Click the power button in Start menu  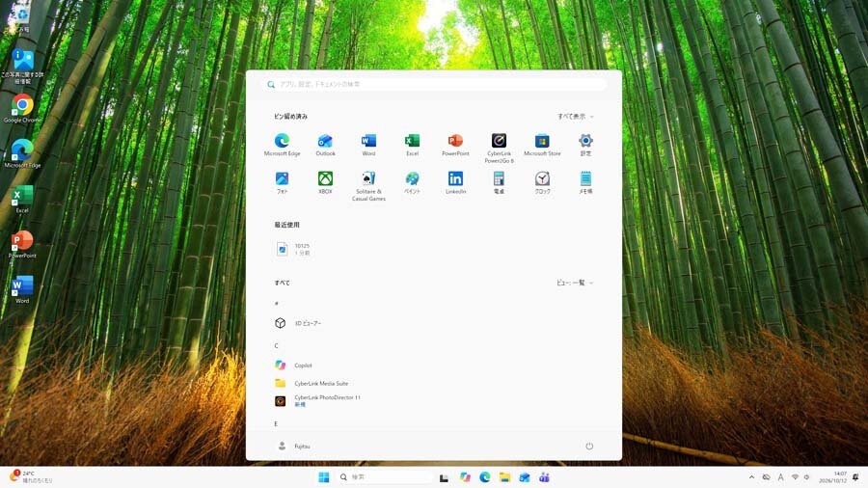tap(589, 446)
